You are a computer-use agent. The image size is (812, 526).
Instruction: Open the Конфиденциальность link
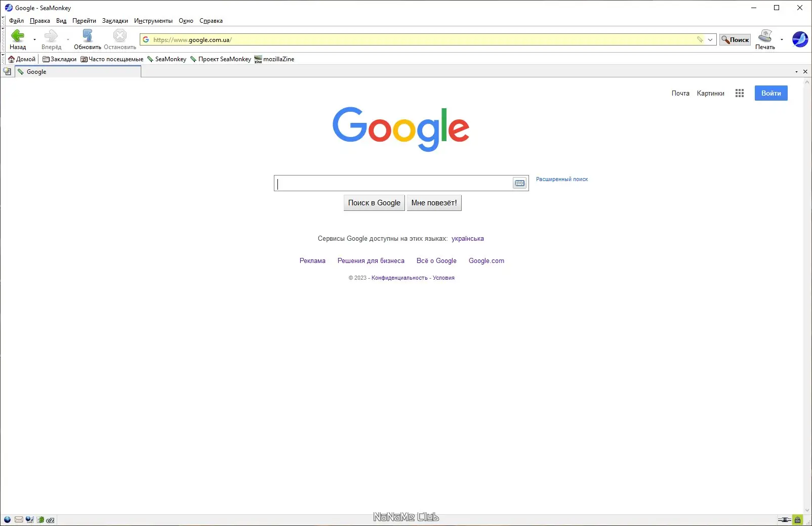click(399, 278)
